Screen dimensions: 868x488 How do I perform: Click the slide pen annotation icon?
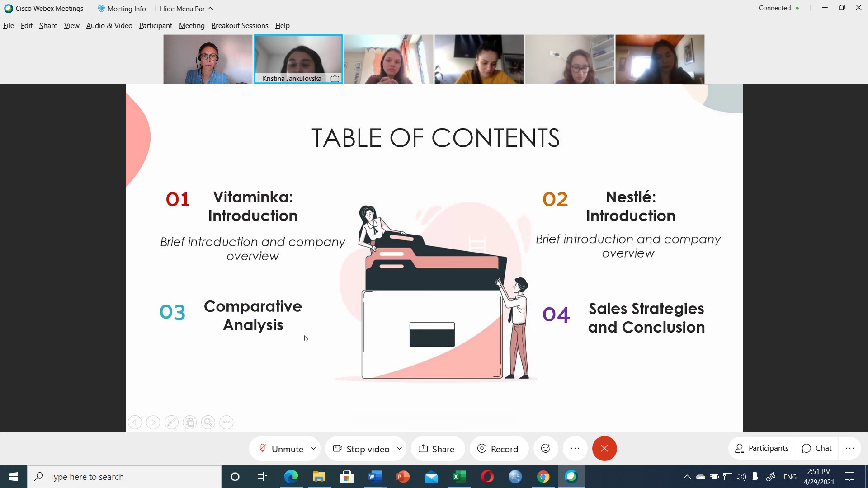171,422
